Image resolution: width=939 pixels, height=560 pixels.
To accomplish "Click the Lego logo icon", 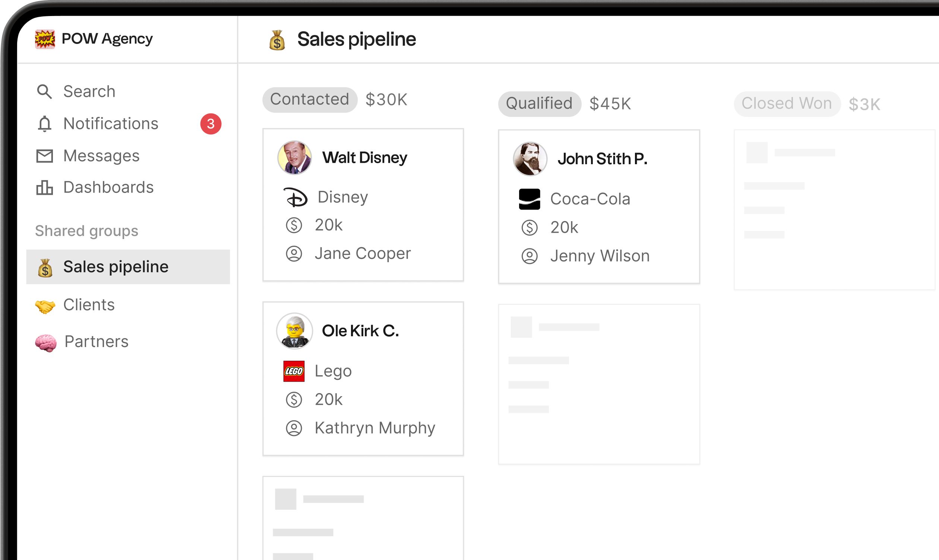I will coord(294,371).
